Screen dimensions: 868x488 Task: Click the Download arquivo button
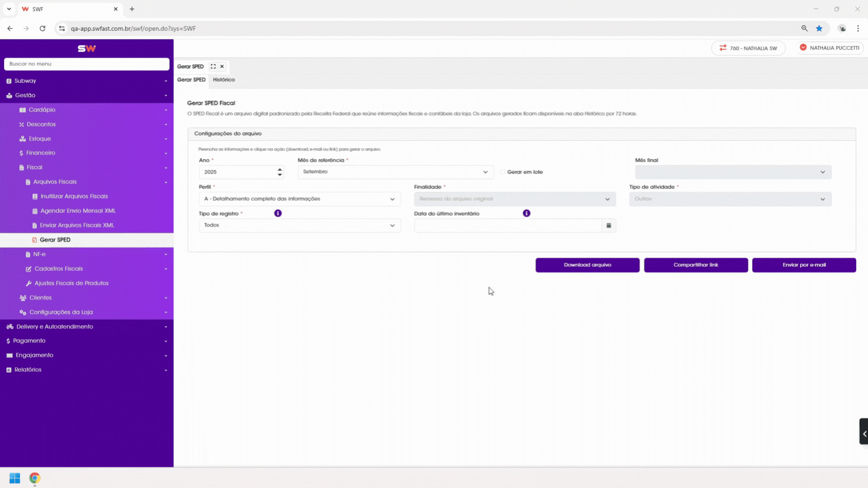click(588, 265)
